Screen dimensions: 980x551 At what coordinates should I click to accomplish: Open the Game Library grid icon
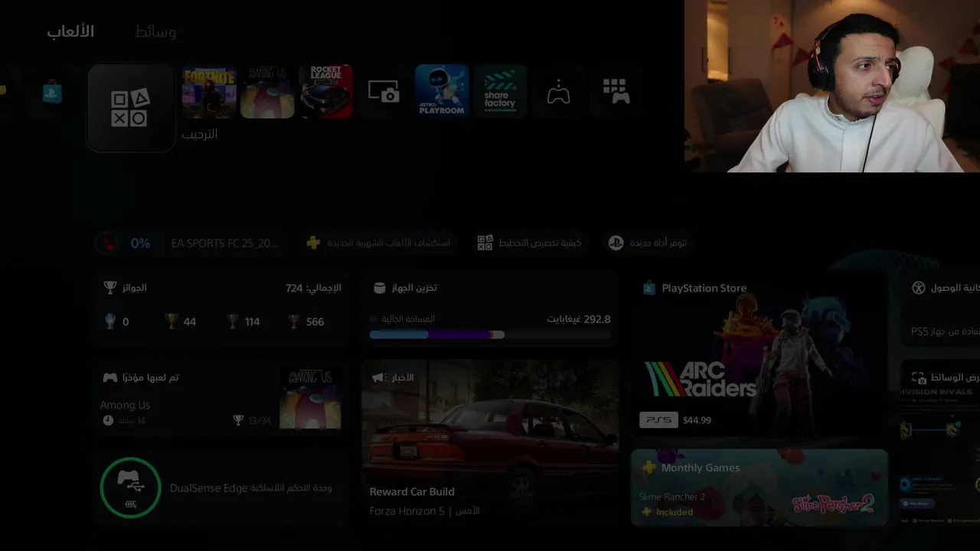click(x=616, y=91)
